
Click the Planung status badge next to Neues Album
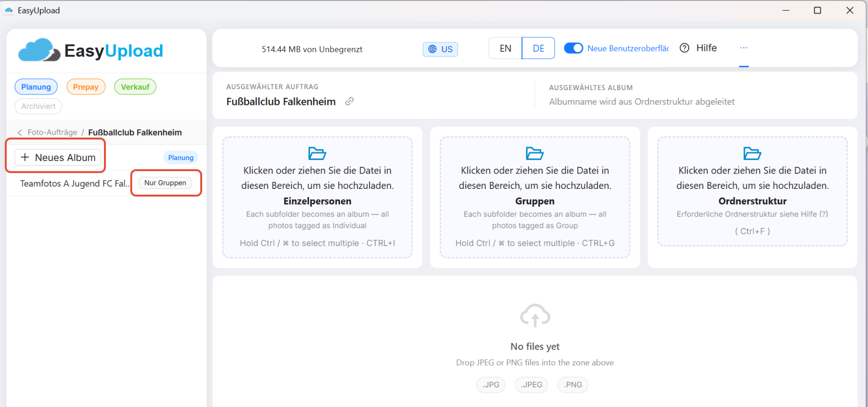tap(181, 157)
